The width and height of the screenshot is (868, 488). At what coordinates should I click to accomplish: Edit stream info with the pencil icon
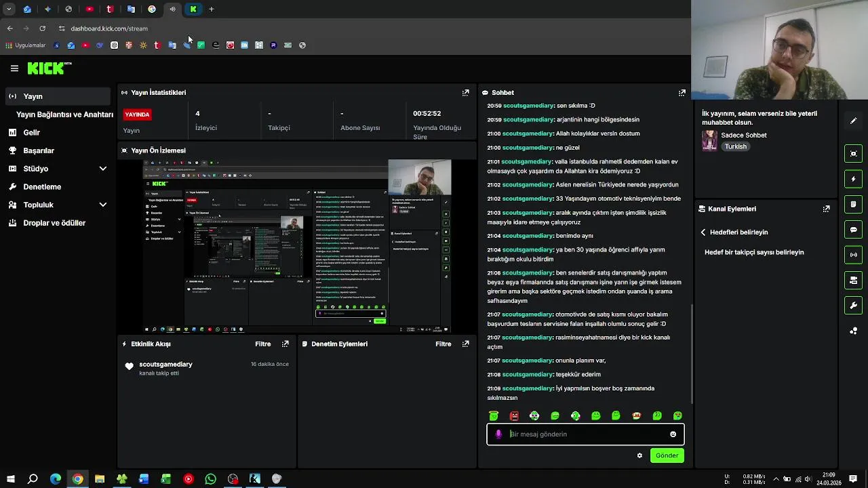853,121
